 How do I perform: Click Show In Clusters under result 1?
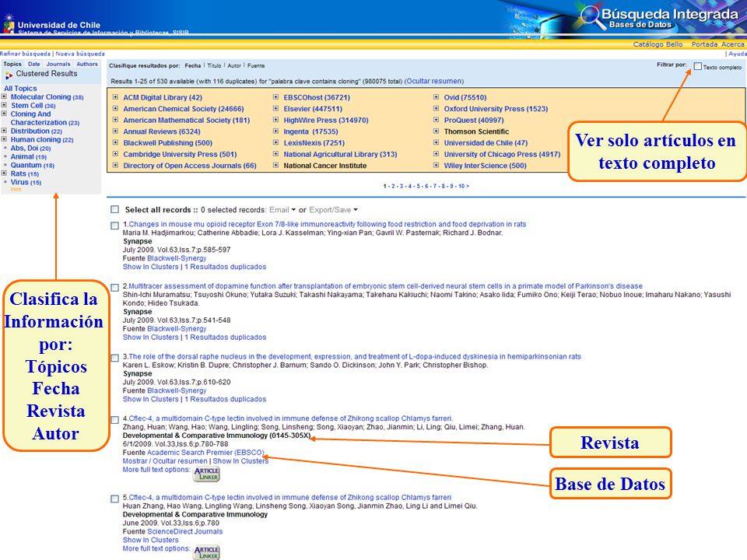click(150, 267)
